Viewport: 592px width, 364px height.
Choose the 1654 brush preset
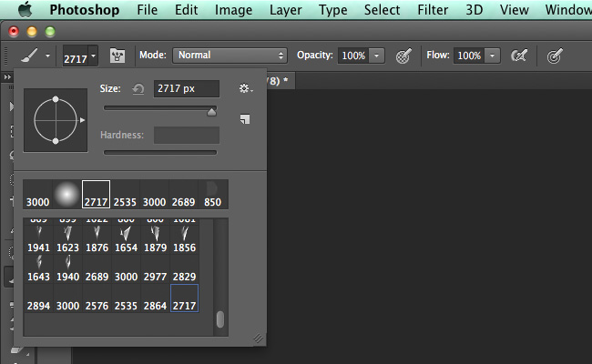click(126, 239)
